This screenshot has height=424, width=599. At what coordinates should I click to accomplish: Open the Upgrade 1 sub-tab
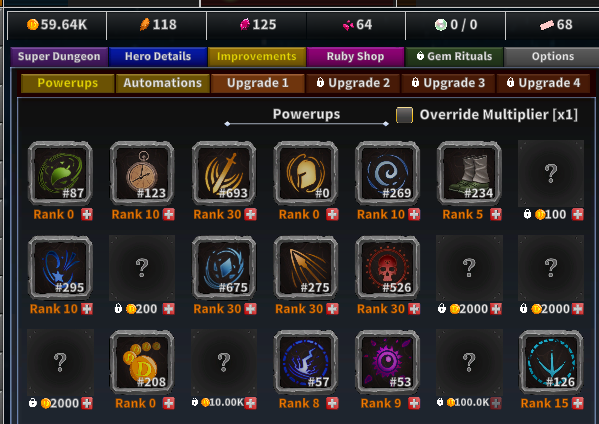[257, 83]
